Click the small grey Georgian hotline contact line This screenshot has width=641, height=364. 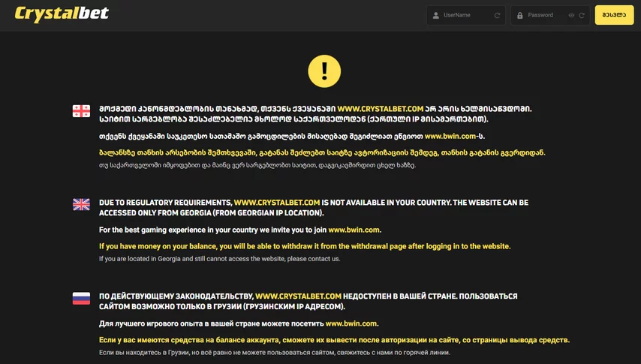point(257,165)
